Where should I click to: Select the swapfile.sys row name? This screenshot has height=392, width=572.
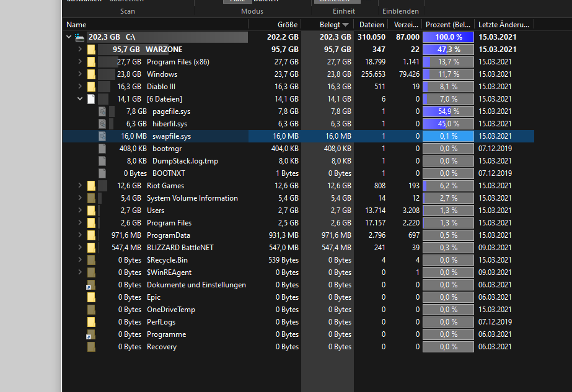pos(172,136)
